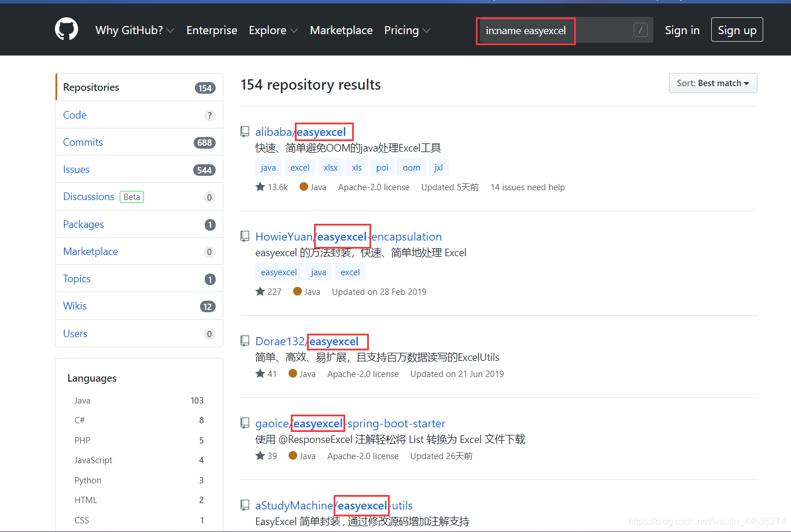Expand the Pricing menu
Image resolution: width=791 pixels, height=532 pixels.
(407, 30)
